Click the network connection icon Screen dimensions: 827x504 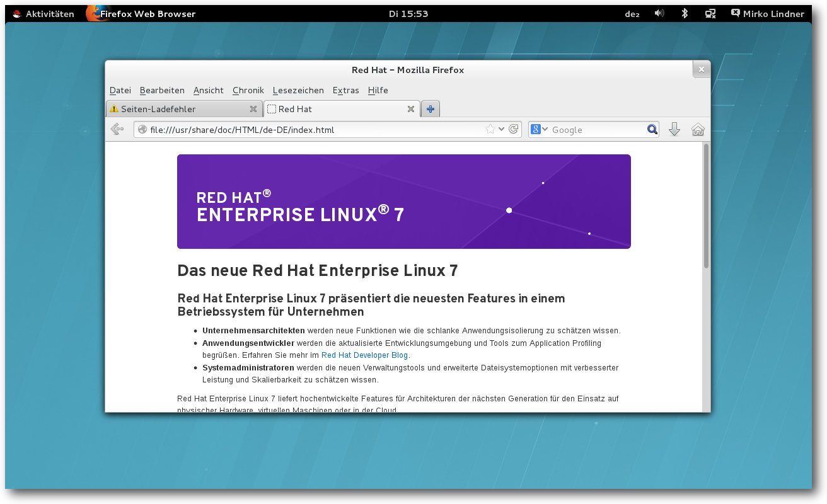click(710, 13)
